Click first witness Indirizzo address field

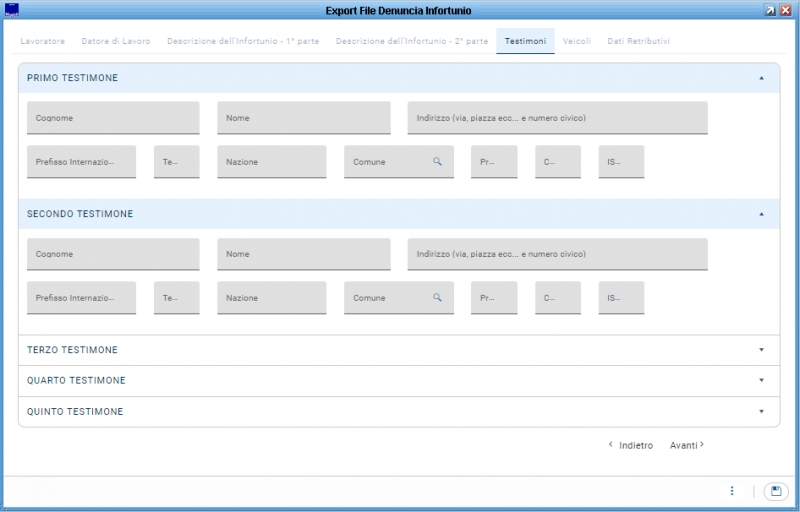(557, 118)
